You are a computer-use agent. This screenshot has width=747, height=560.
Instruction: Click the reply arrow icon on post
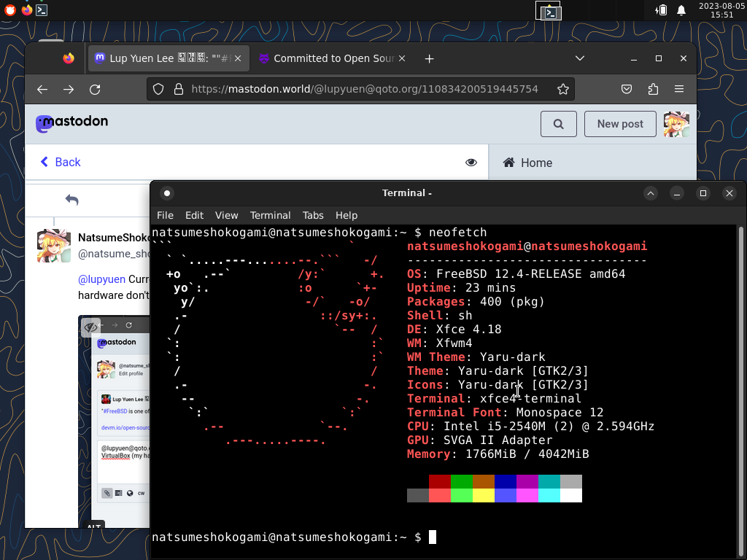(71, 200)
